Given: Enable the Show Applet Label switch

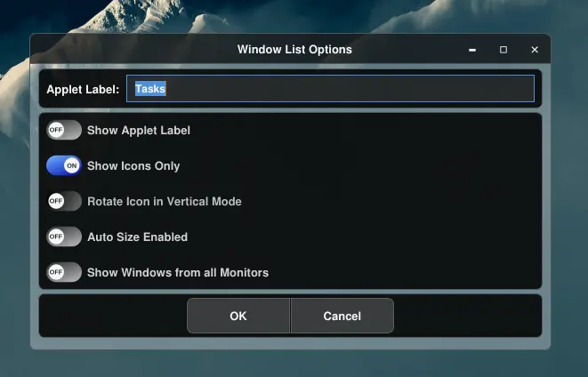Looking at the screenshot, I should [x=64, y=130].
